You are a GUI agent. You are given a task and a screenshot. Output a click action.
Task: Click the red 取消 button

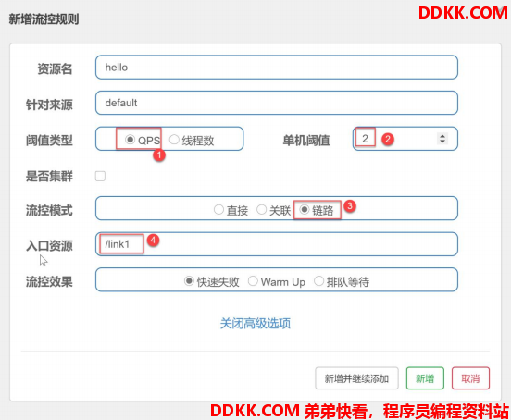pos(470,378)
